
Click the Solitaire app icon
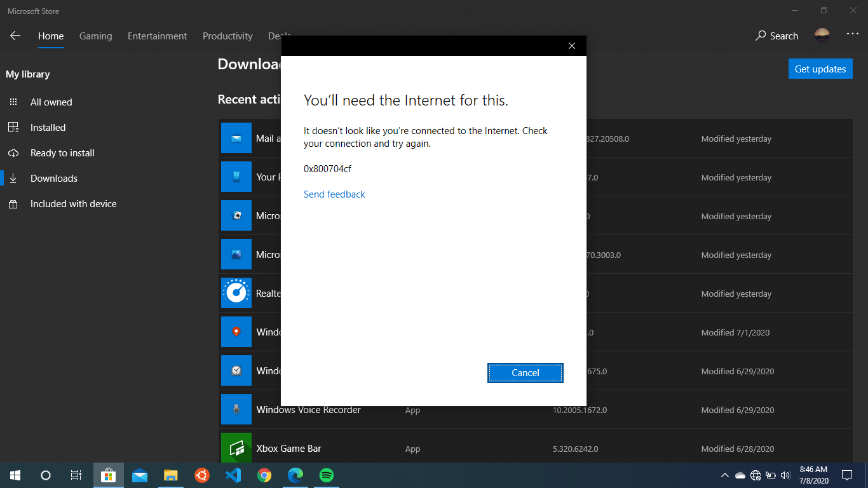point(236,215)
